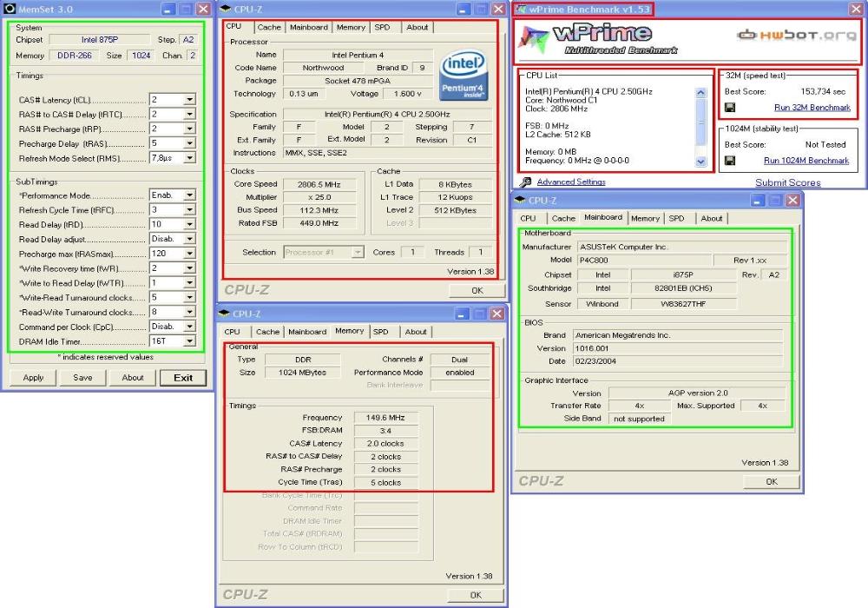
Task: Click the wPrime Benchmark title bar icon
Action: click(521, 9)
